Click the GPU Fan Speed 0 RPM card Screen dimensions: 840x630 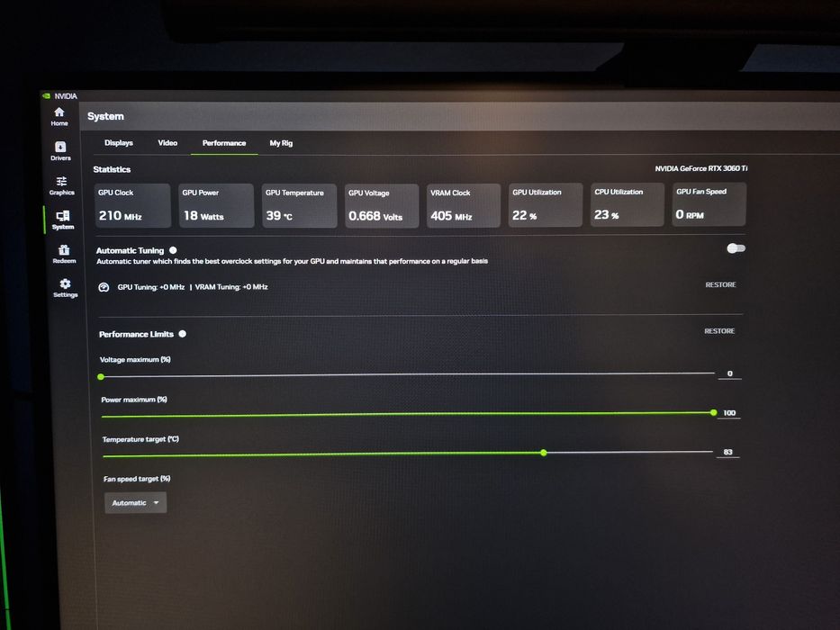click(x=709, y=204)
